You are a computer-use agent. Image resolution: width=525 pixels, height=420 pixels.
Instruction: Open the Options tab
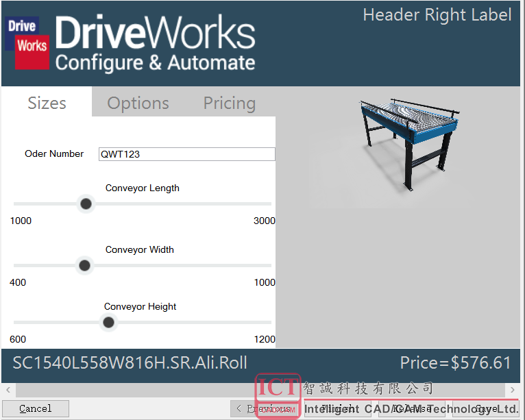click(138, 103)
